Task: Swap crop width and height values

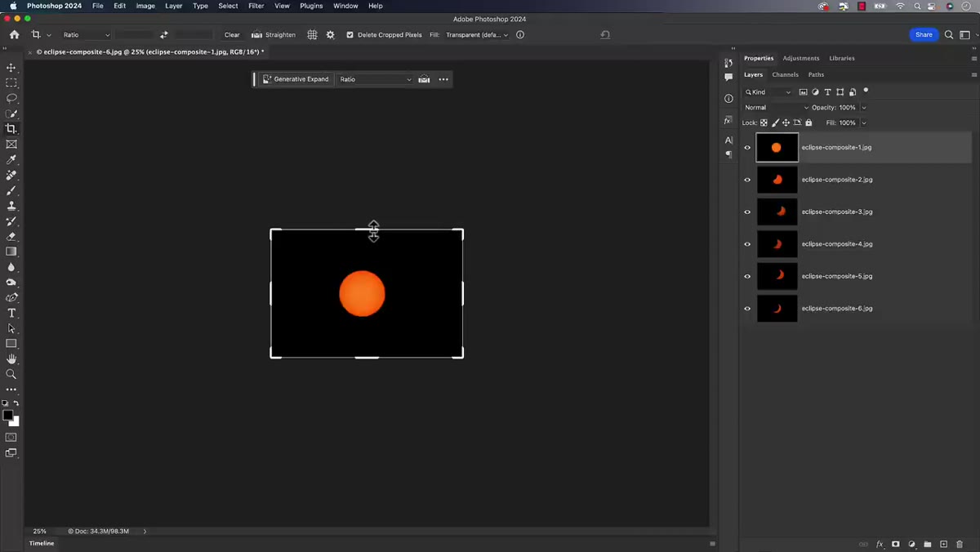Action: [x=164, y=35]
